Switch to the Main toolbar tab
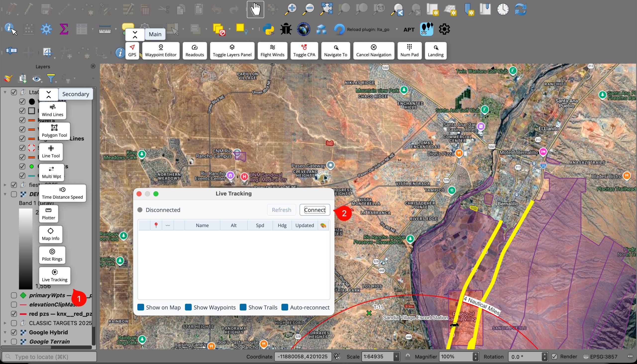637x364 pixels. coord(155,34)
